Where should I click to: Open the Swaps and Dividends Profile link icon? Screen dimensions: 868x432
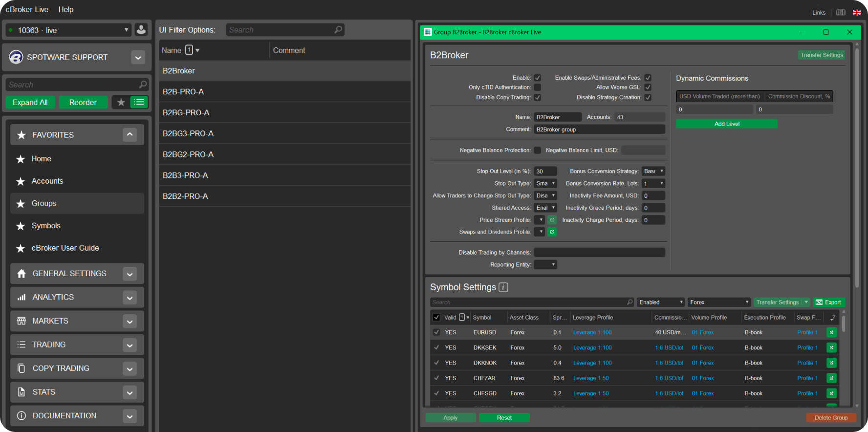pos(552,232)
